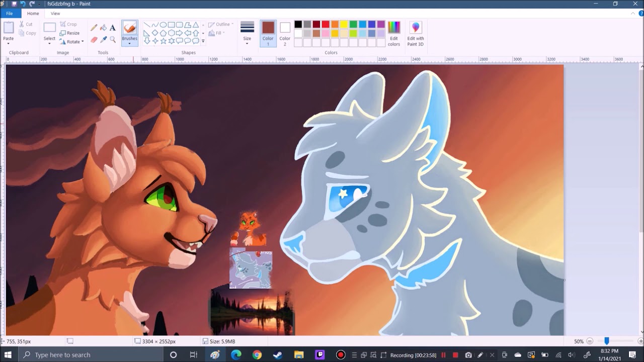The image size is (644, 362).
Task: Switch to the View tab
Action: coord(55,14)
